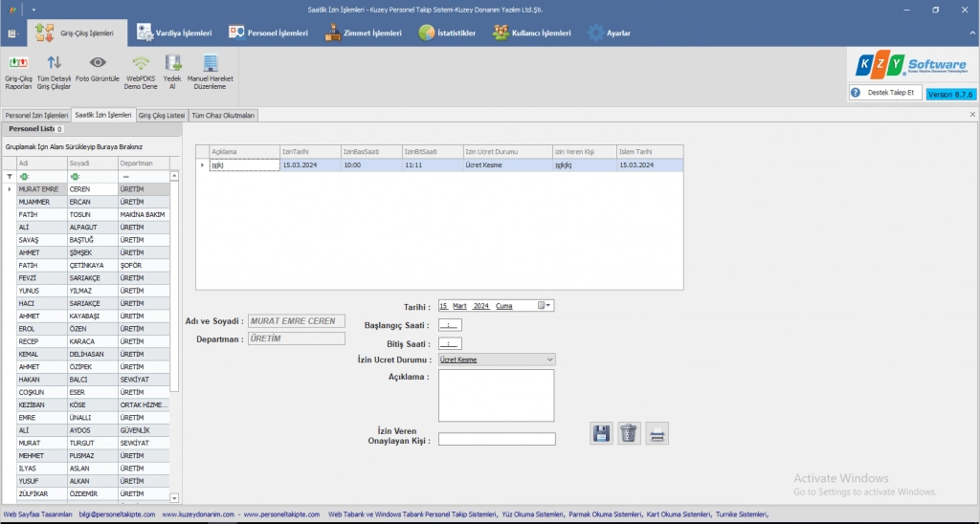Print using the printer icon button
This screenshot has height=524, width=980.
657,433
